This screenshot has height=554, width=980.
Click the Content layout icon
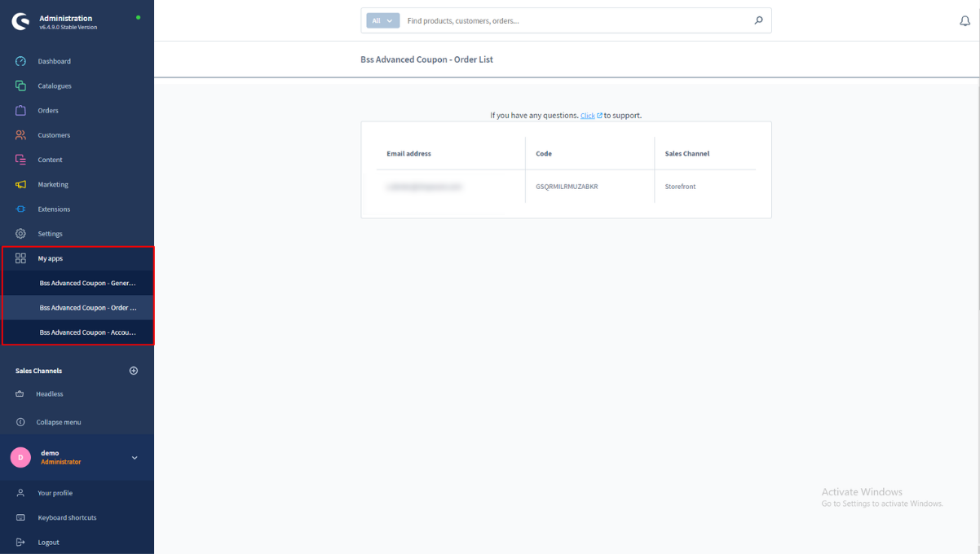tap(21, 160)
